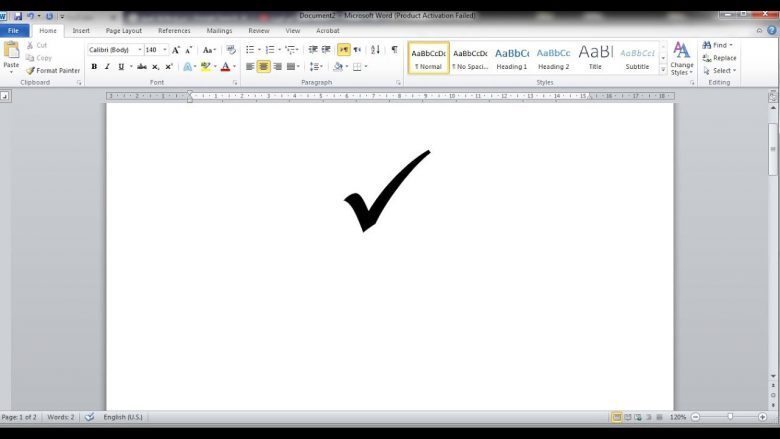Apply the Heading 1 style
This screenshot has height=439, width=780.
click(x=511, y=58)
